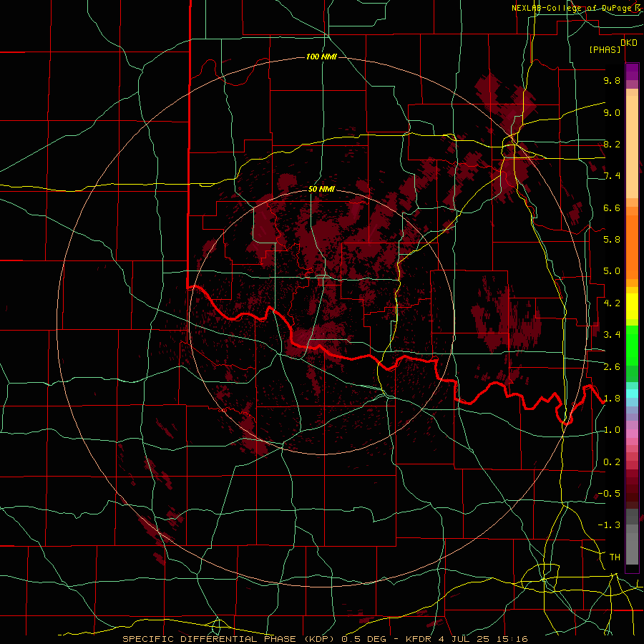Click the purple swatch at the scale top

[x=632, y=72]
